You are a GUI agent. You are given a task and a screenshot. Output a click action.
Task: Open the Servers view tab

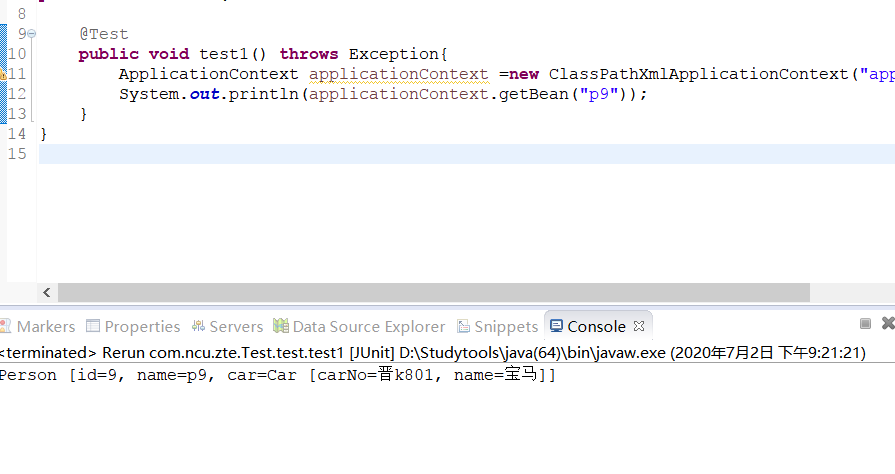(x=236, y=326)
